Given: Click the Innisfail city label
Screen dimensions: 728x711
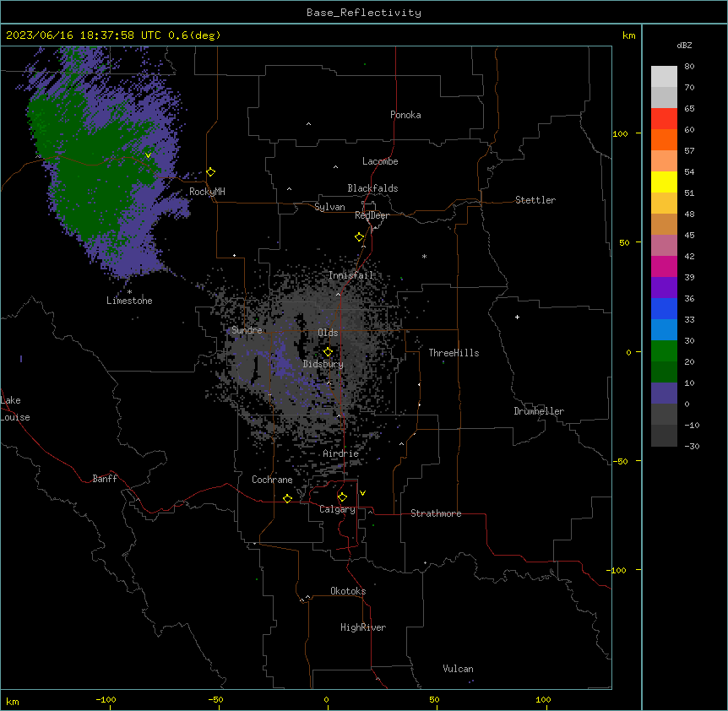Looking at the screenshot, I should 351,275.
